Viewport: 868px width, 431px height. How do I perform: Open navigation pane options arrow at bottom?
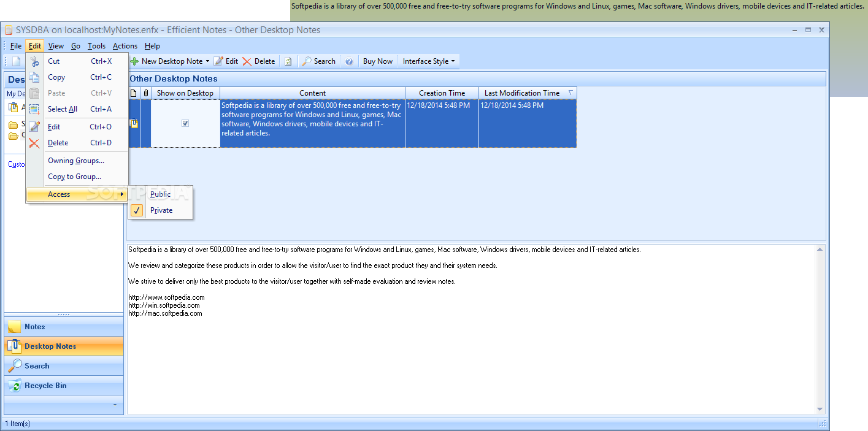click(x=115, y=405)
